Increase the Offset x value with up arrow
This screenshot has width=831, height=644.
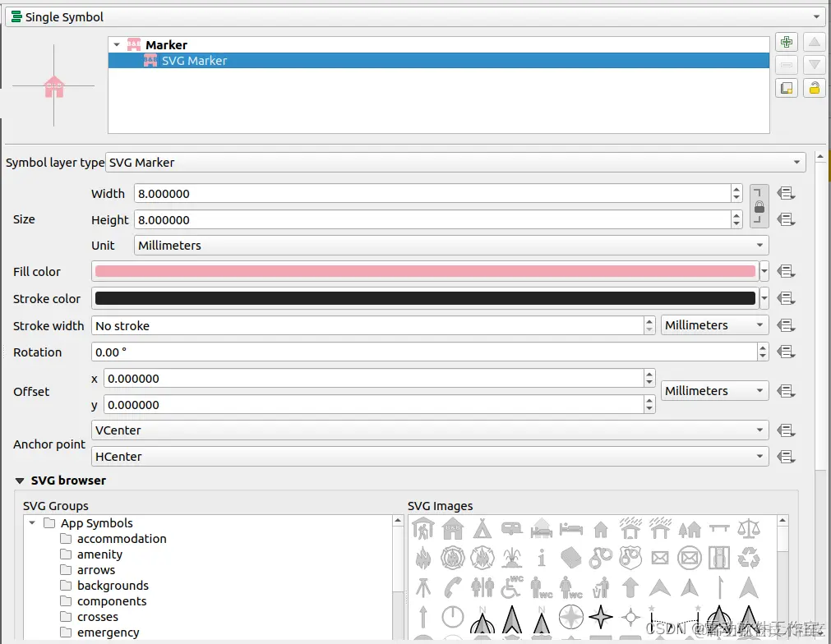coord(649,375)
